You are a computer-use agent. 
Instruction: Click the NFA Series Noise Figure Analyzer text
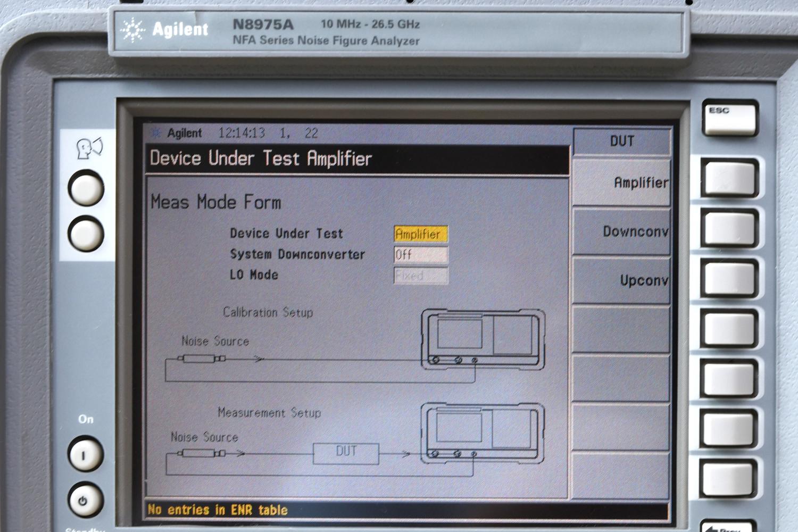[326, 40]
